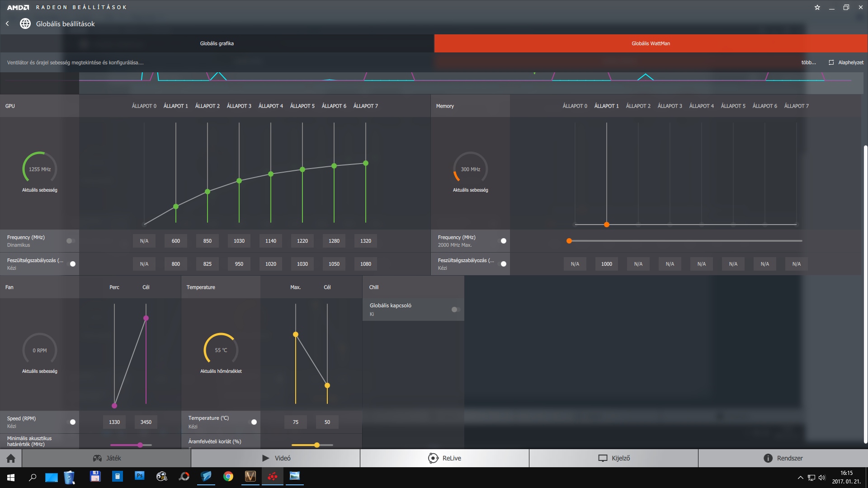Open Google Chrome from the taskbar
The image size is (868, 488).
click(228, 476)
